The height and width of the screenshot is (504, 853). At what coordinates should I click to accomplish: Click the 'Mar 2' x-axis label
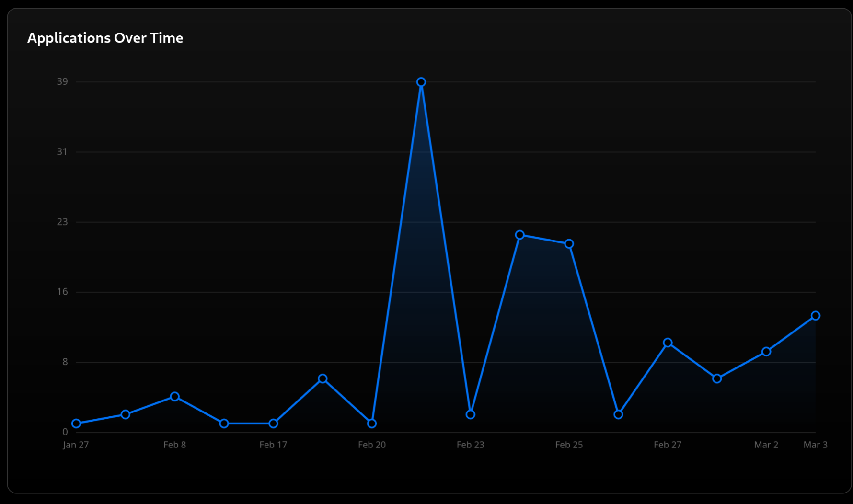point(766,445)
